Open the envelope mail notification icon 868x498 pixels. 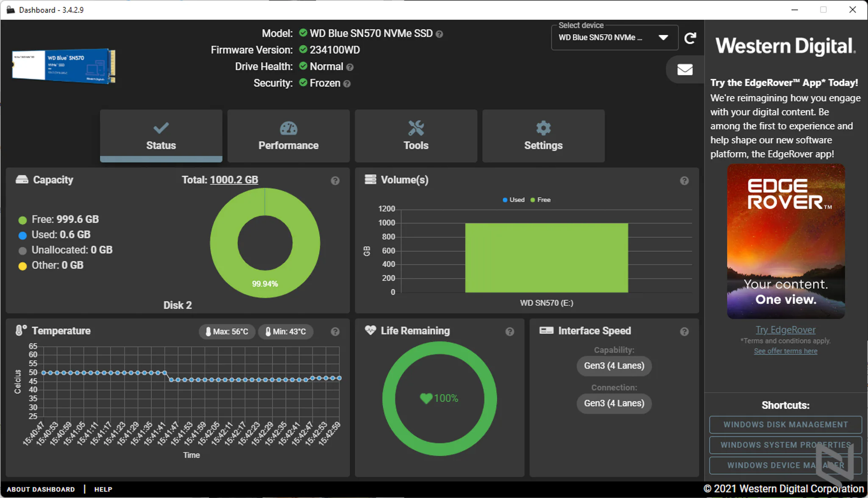tap(685, 69)
